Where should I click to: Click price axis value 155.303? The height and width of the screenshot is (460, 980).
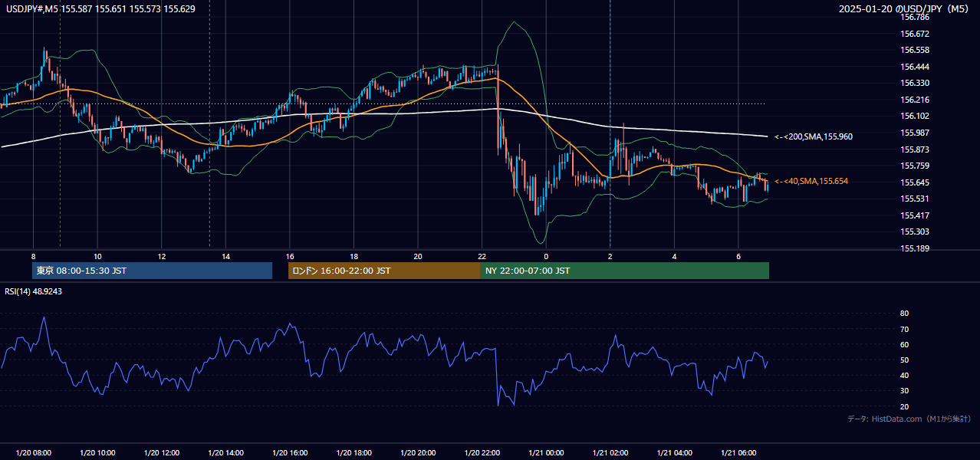pos(915,232)
